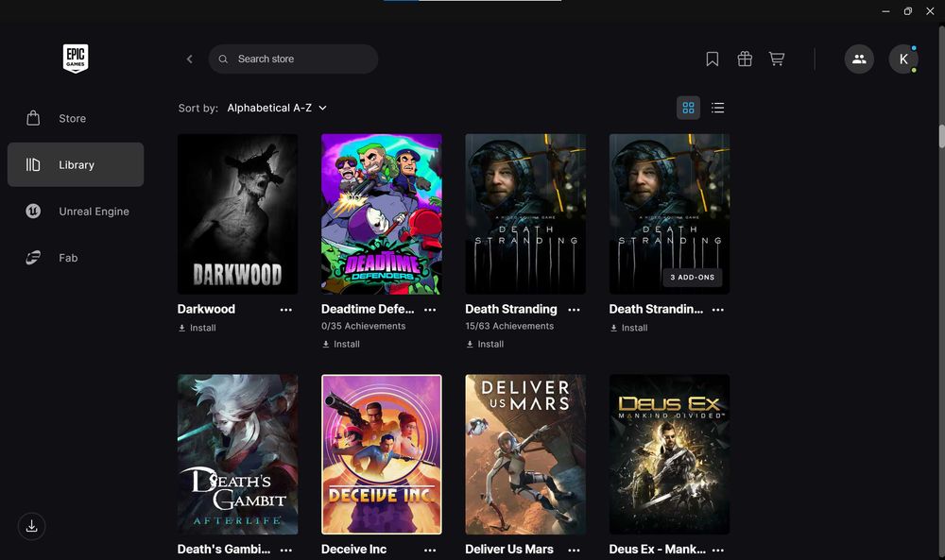Switch to grid view layout

688,108
